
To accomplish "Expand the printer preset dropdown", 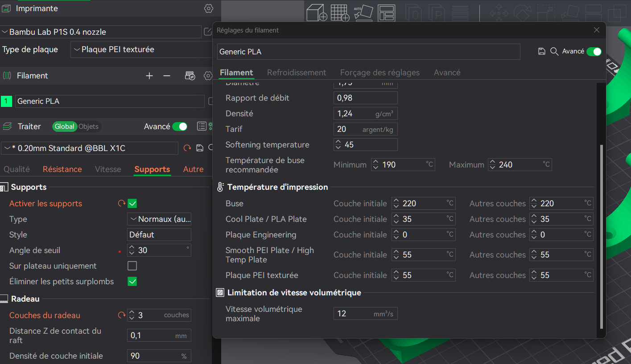I will pyautogui.click(x=101, y=32).
